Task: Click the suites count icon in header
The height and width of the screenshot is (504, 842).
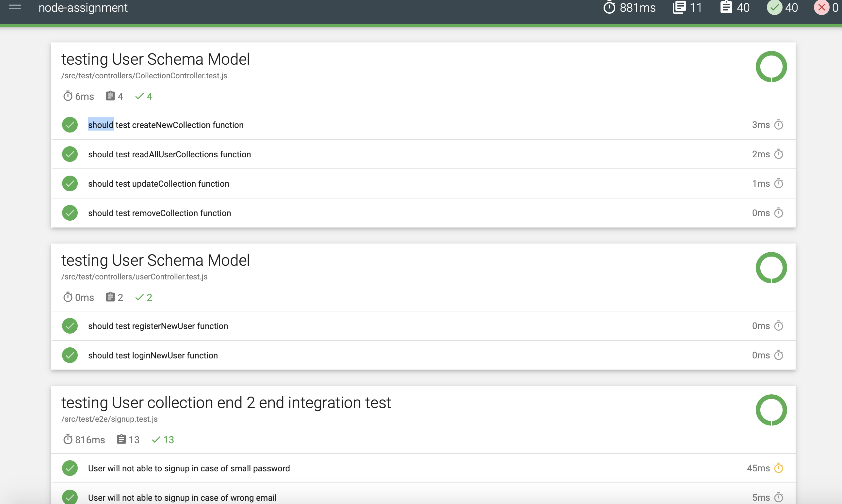Action: coord(679,7)
